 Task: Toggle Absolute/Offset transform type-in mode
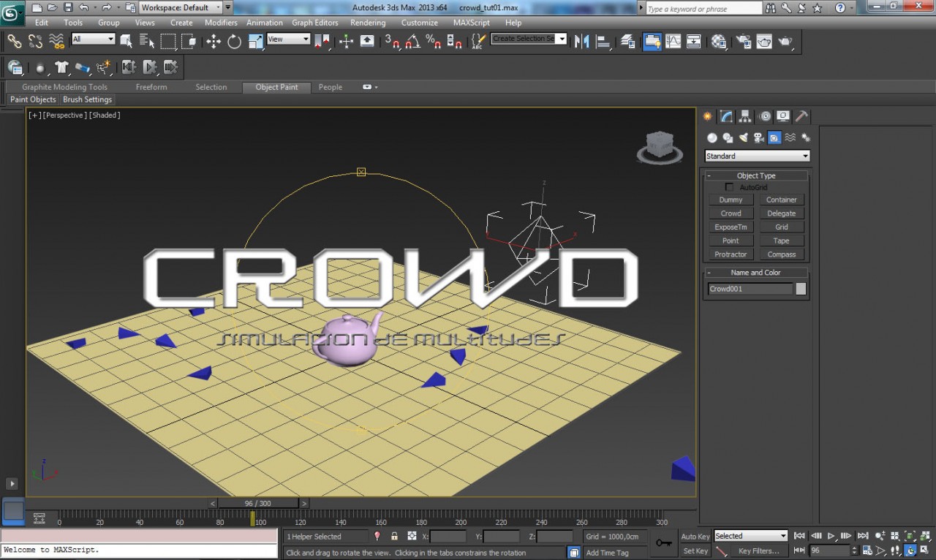click(412, 536)
